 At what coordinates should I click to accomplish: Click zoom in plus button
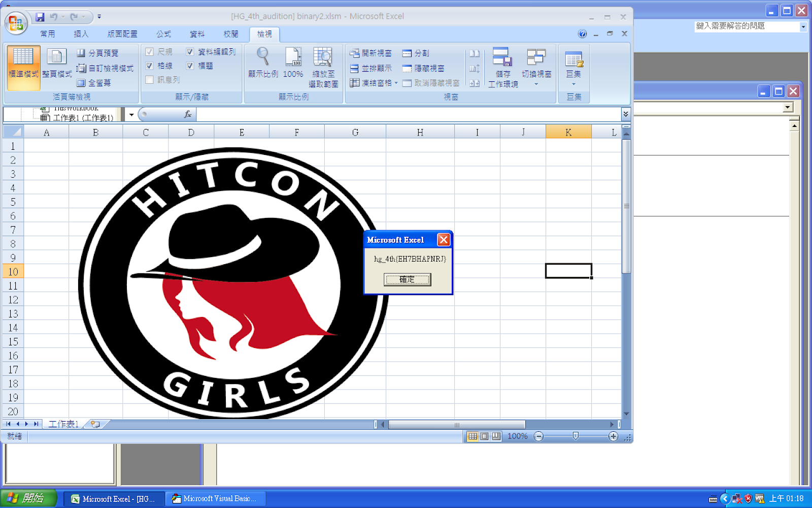613,436
